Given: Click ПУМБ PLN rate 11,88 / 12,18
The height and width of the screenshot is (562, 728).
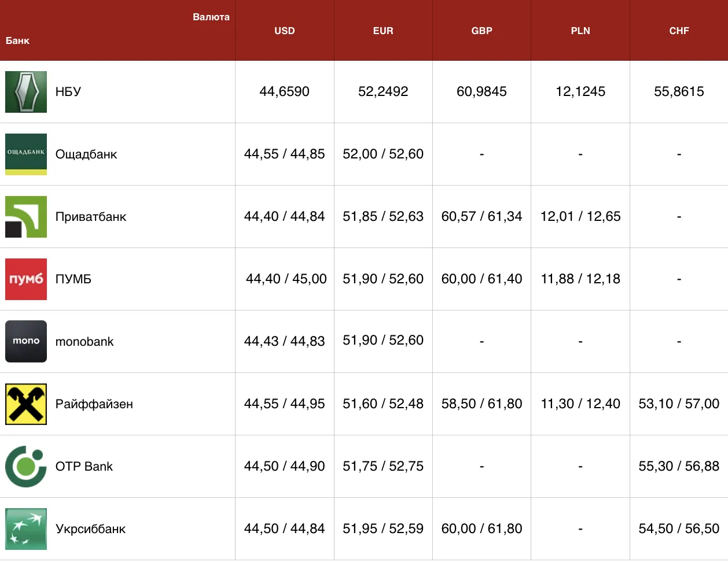Looking at the screenshot, I should (580, 279).
